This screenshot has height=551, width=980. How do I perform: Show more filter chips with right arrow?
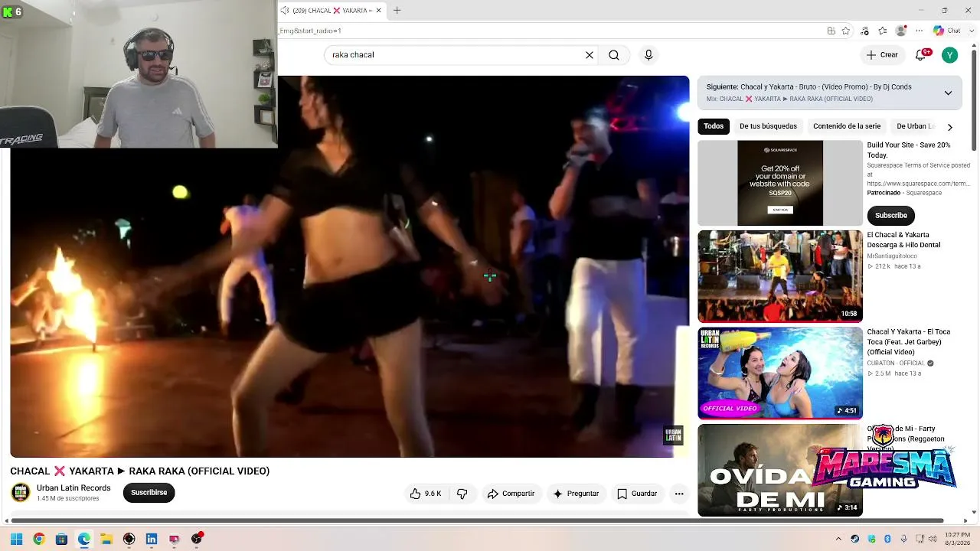(949, 127)
